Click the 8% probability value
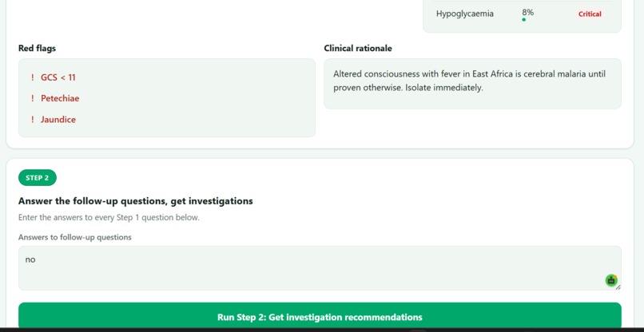Viewport: 644px width, 332px height. point(528,13)
